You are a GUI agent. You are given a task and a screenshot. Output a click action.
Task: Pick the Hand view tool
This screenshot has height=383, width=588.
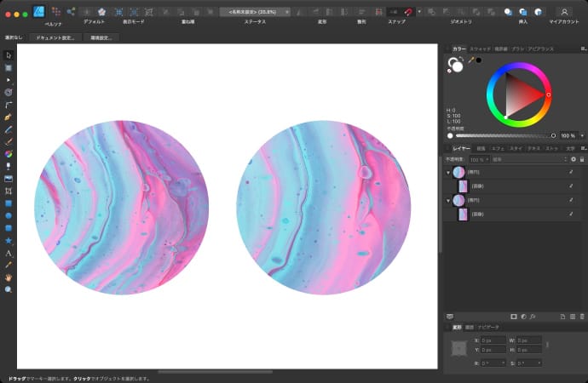click(9, 277)
